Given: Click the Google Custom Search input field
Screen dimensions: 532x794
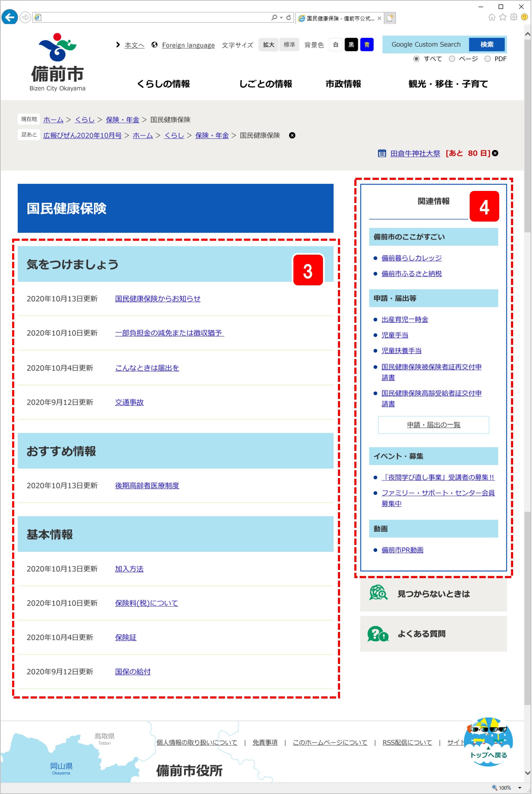Looking at the screenshot, I should (426, 45).
